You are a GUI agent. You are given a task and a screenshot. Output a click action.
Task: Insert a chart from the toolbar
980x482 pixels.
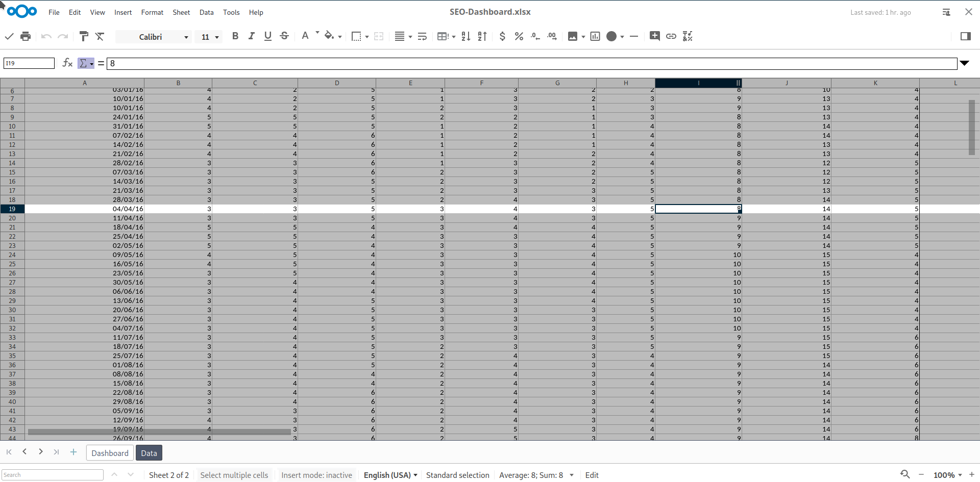pos(595,36)
